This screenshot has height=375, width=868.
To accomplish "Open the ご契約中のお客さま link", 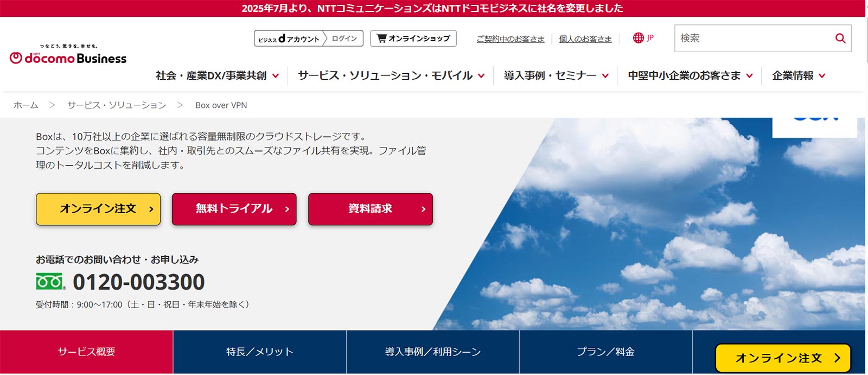I will (x=510, y=39).
